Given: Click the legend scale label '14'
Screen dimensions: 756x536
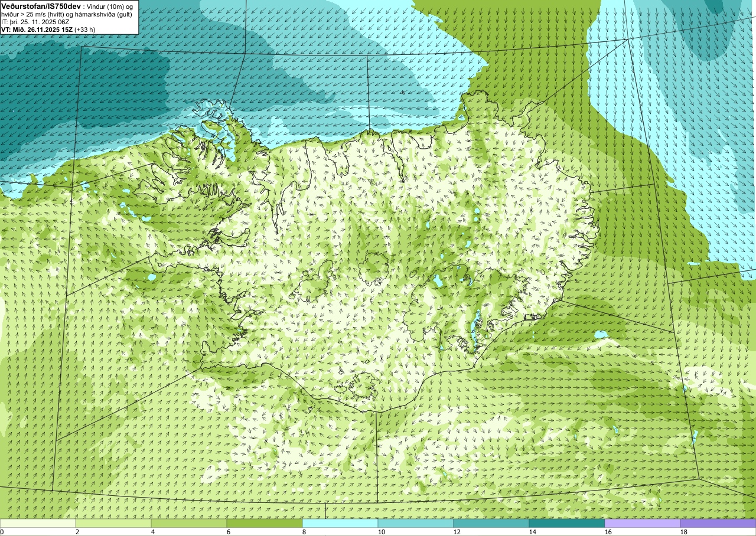Looking at the screenshot, I should pos(532,532).
